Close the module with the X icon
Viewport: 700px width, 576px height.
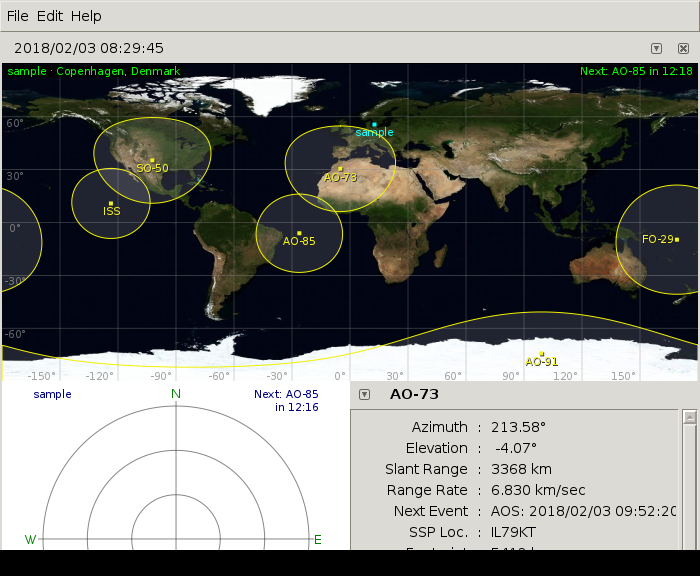[x=683, y=48]
